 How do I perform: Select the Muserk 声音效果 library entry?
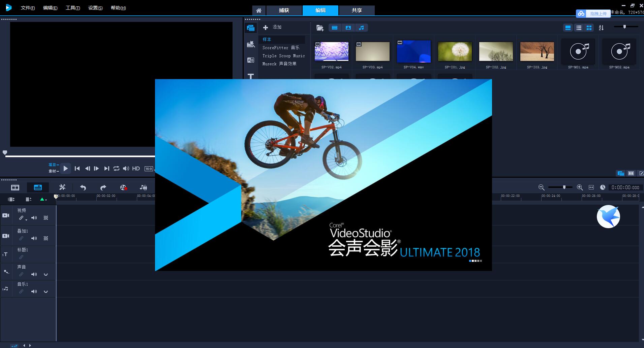point(279,64)
